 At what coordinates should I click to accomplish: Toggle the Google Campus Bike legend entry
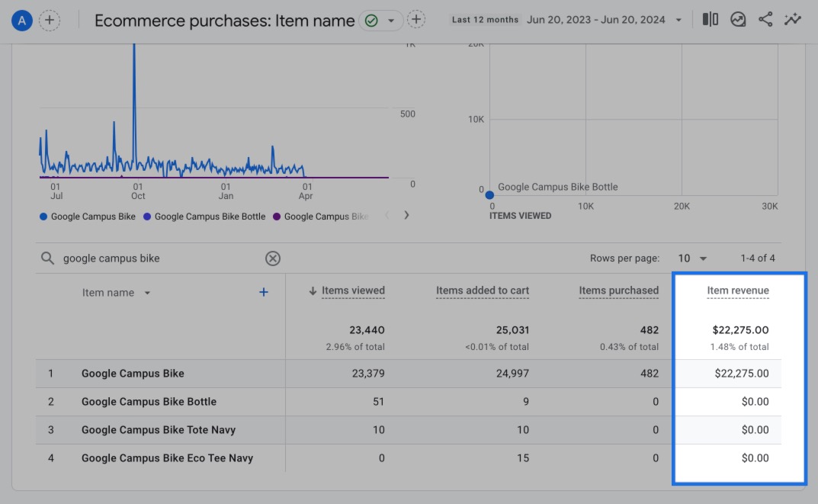click(88, 217)
